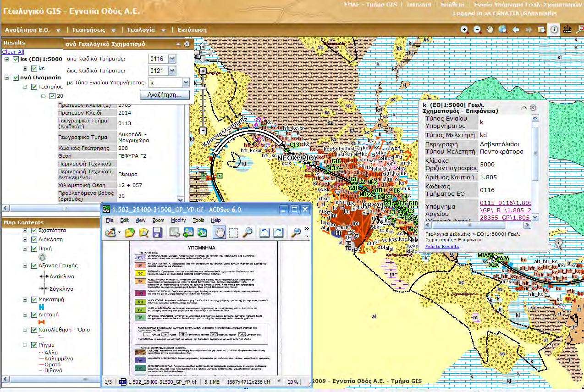
Task: Click the north arrow of map pan compass
Action: click(202, 46)
